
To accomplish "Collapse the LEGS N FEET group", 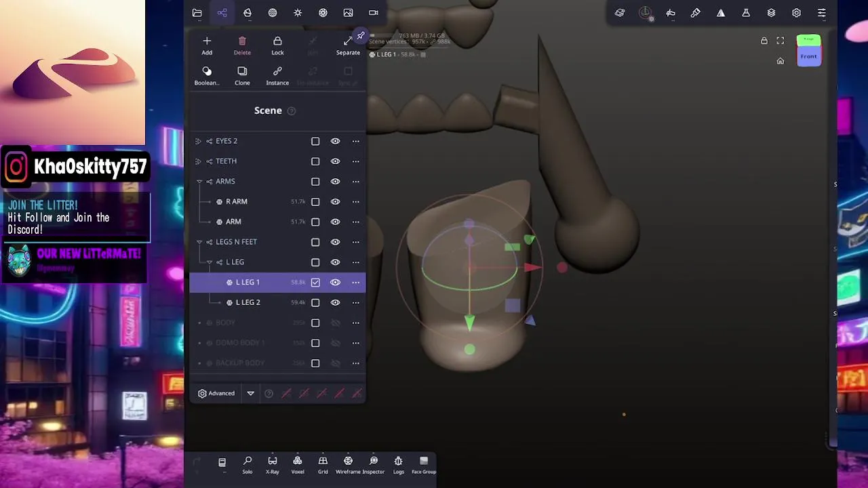I will (199, 242).
